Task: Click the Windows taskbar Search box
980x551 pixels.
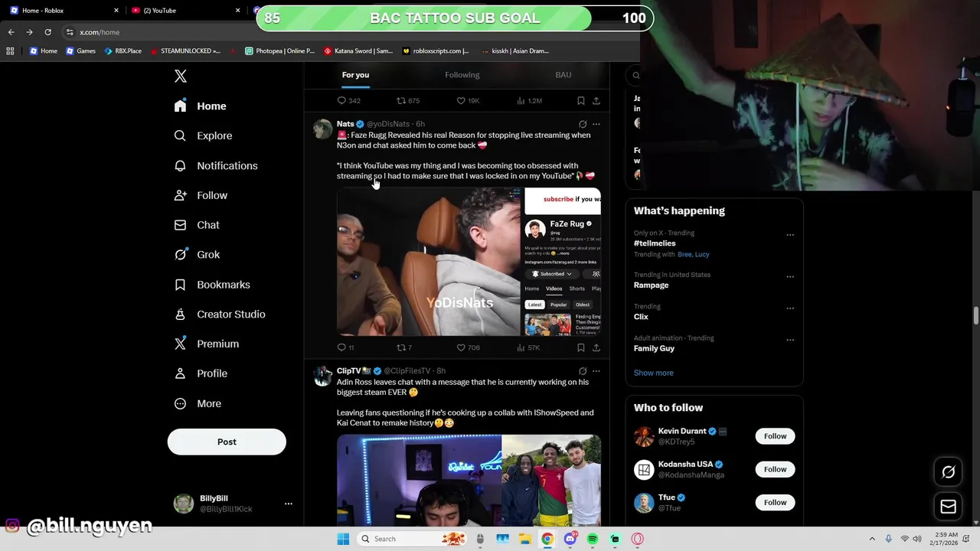Action: point(413,539)
